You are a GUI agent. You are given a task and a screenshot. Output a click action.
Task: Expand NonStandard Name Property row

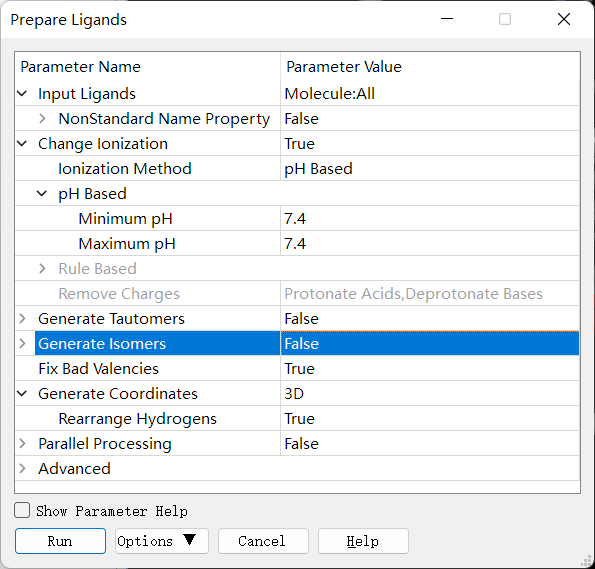click(42, 118)
